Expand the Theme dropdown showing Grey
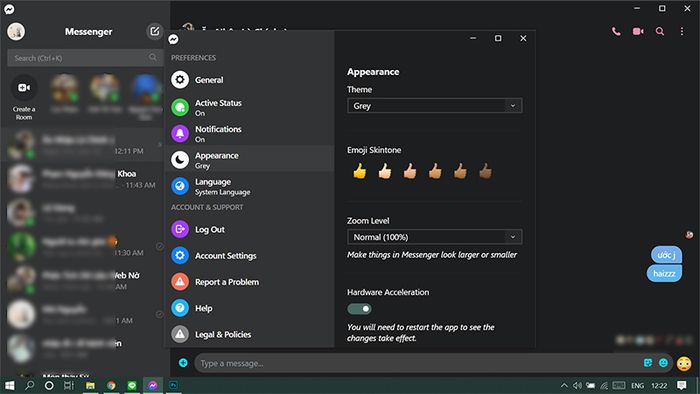The image size is (700, 394). tap(434, 106)
